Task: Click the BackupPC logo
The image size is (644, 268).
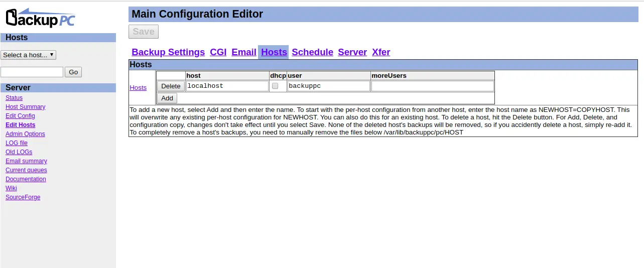Action: click(x=40, y=18)
